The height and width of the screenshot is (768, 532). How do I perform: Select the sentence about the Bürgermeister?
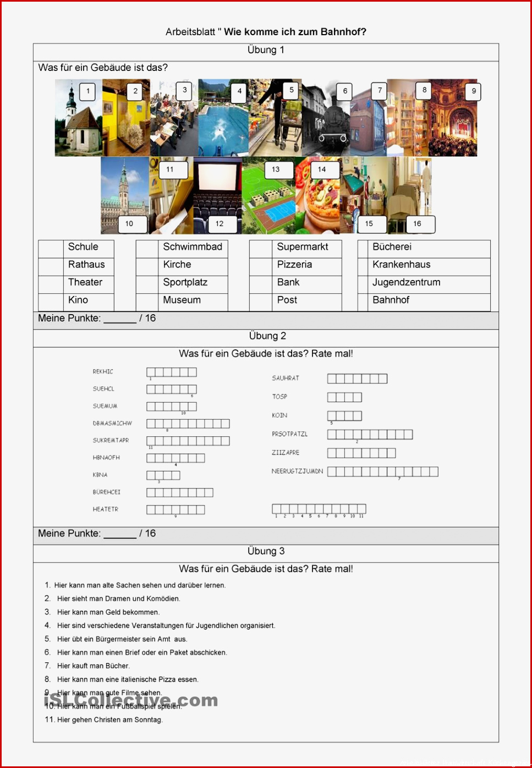[x=122, y=639]
